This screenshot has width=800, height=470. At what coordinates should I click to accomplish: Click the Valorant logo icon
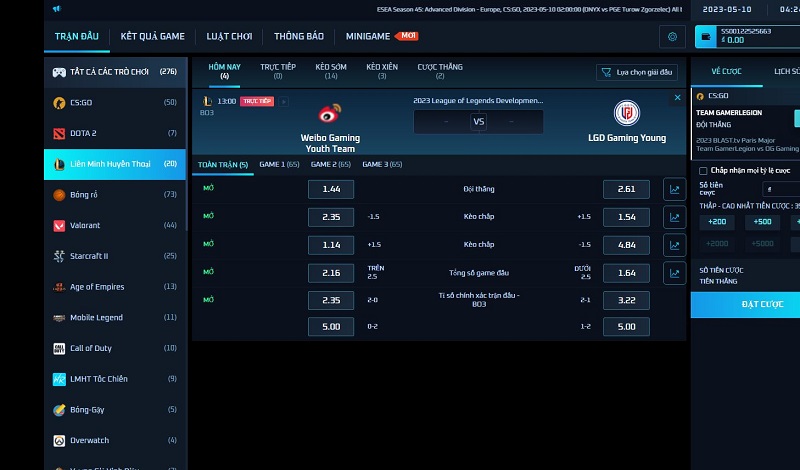coord(59,226)
